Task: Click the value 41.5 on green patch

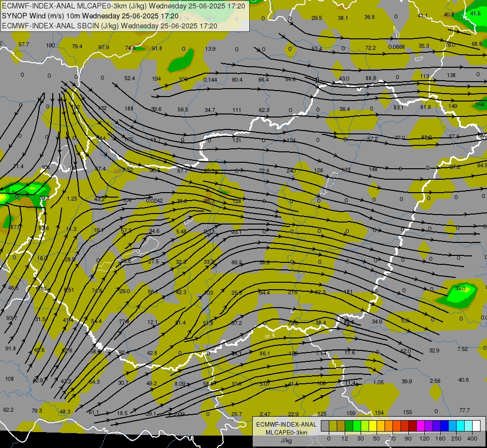Action: click(475, 13)
